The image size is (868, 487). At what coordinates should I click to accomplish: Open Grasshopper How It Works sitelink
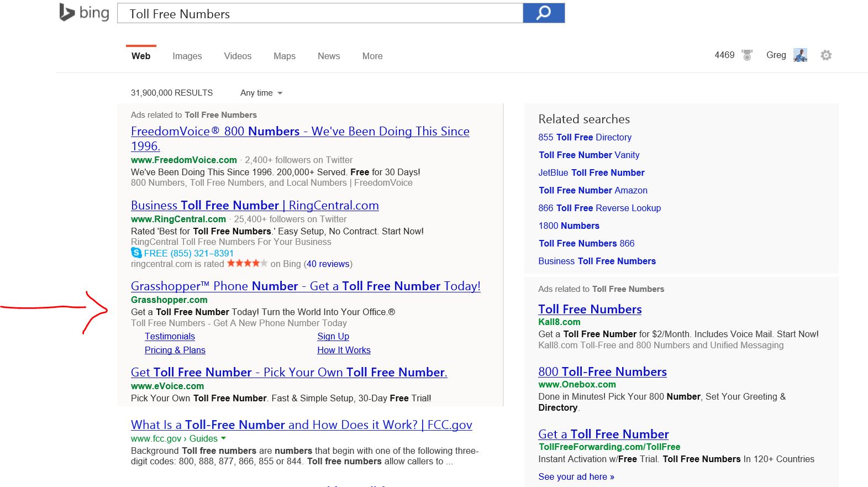point(344,350)
